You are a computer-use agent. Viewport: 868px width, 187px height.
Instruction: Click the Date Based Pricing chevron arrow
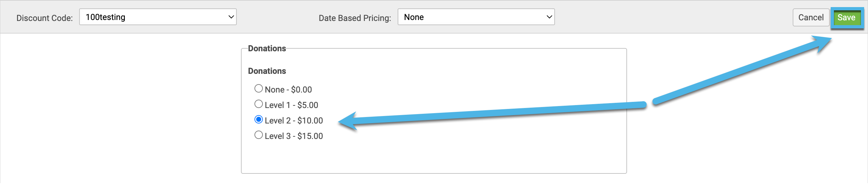549,17
